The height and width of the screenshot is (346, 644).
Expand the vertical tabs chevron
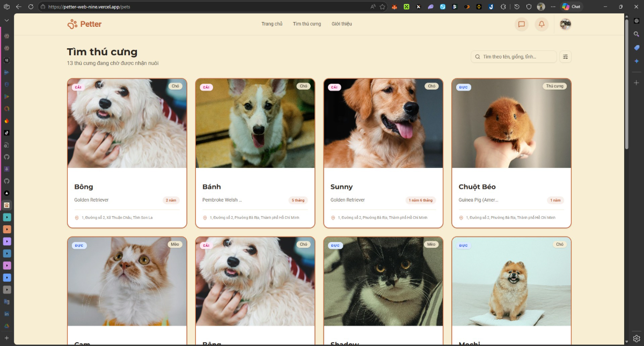coord(7,20)
